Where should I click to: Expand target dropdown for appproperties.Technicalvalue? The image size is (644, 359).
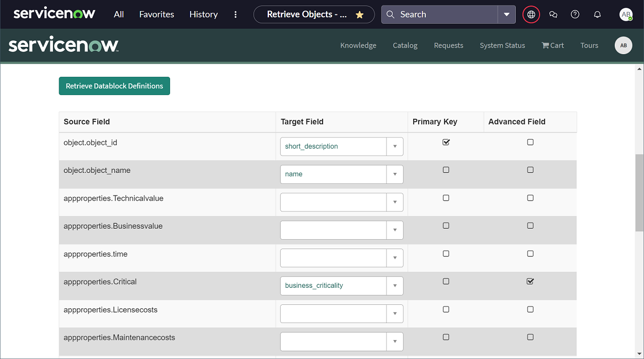click(x=395, y=202)
